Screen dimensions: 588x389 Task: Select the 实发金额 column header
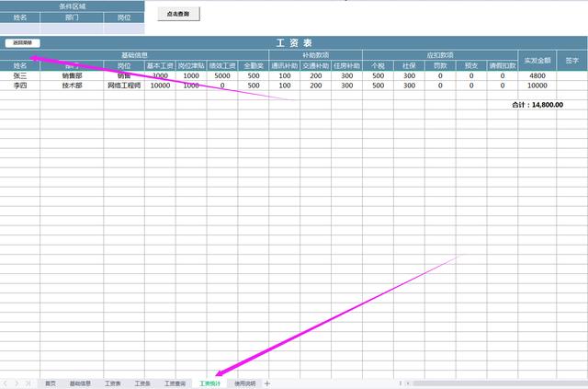537,61
